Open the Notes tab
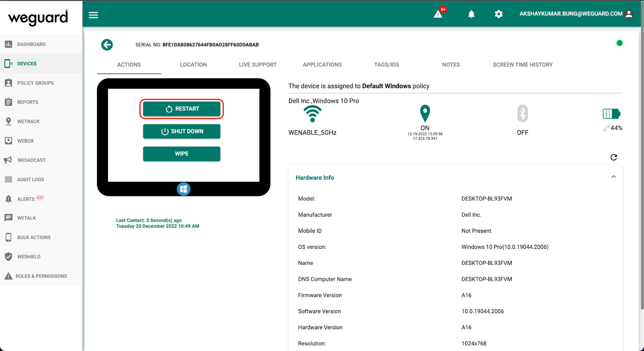This screenshot has width=644, height=351. pyautogui.click(x=451, y=65)
